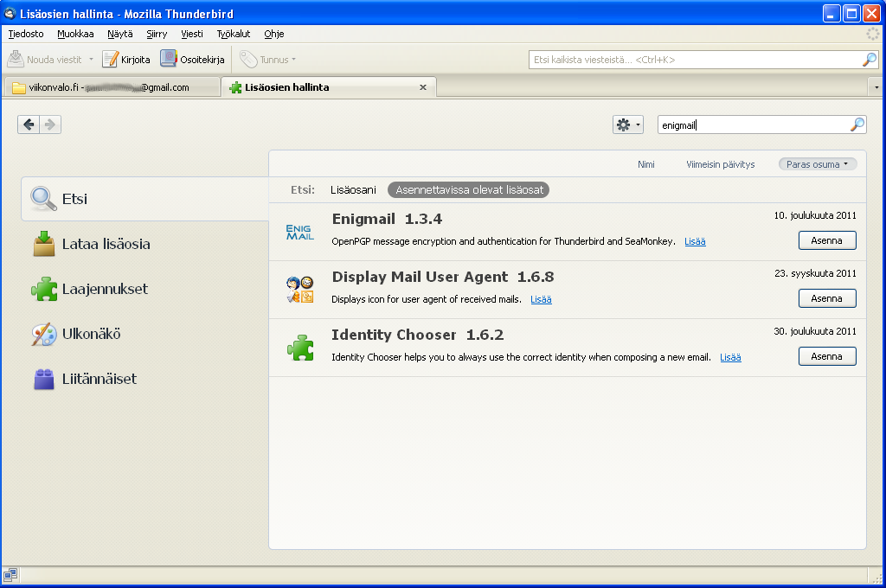
Task: Go forward with the right arrow
Action: tap(50, 125)
